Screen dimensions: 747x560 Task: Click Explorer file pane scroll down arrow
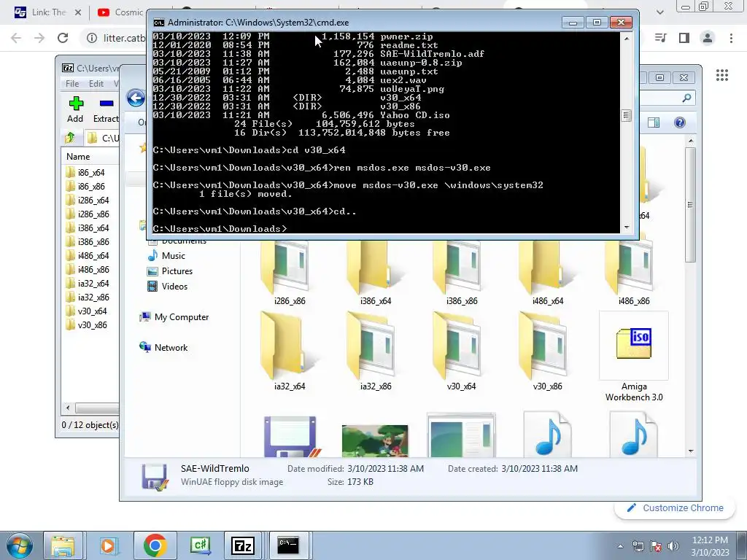[x=691, y=451]
